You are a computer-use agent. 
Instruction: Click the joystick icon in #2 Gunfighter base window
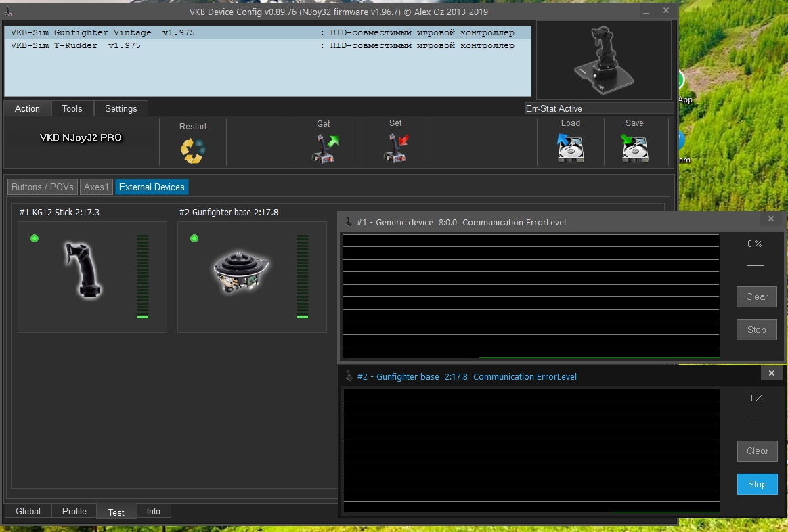point(349,376)
